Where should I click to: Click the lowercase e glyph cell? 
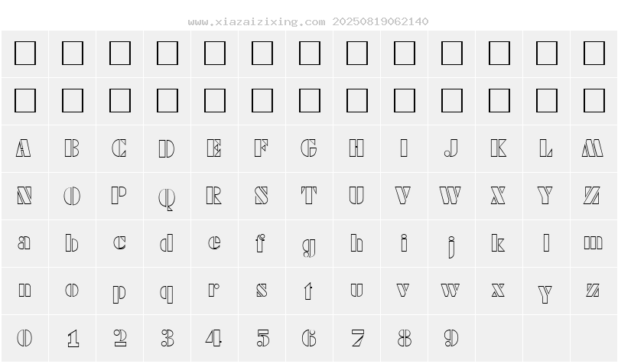click(x=214, y=243)
